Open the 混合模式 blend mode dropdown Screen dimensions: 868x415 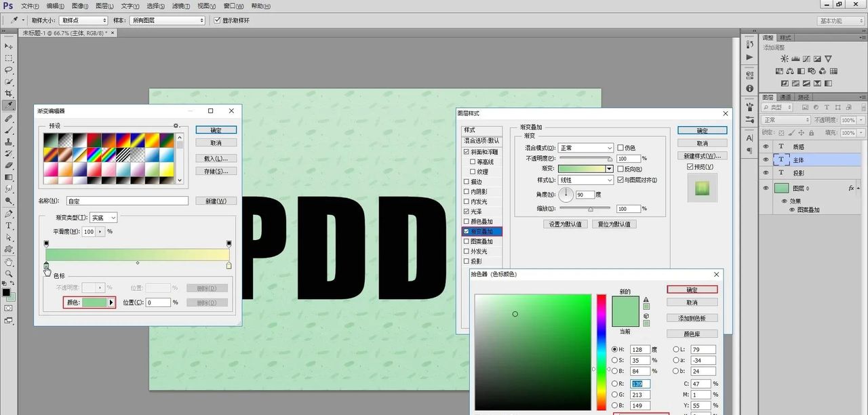point(586,148)
